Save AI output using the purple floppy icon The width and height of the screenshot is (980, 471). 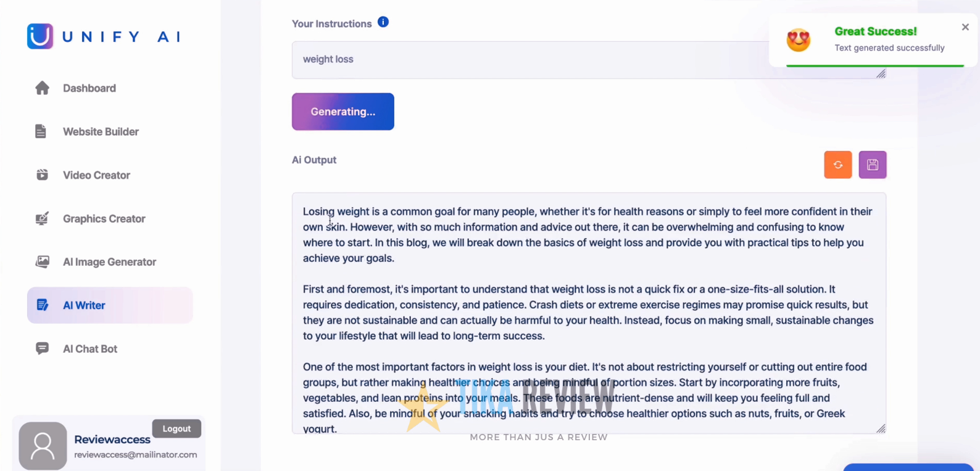tap(872, 165)
